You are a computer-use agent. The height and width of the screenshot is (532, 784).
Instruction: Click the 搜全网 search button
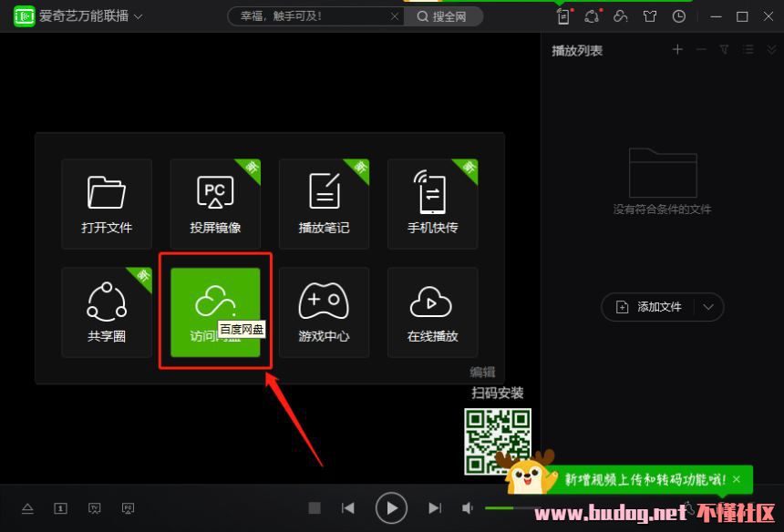442,16
